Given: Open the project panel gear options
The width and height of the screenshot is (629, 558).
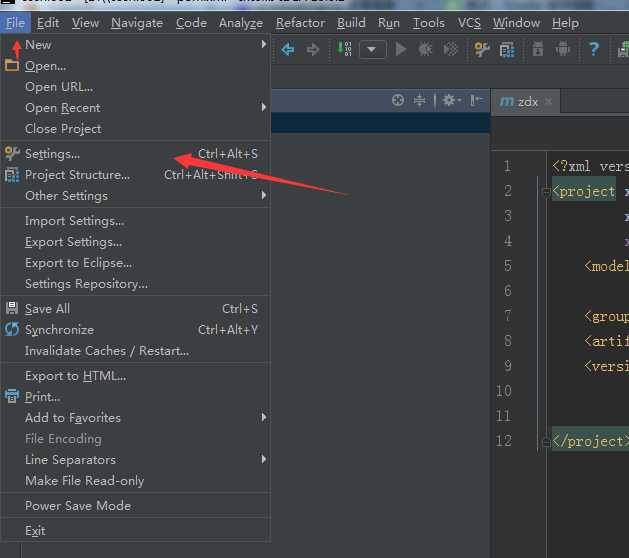Looking at the screenshot, I should (450, 100).
